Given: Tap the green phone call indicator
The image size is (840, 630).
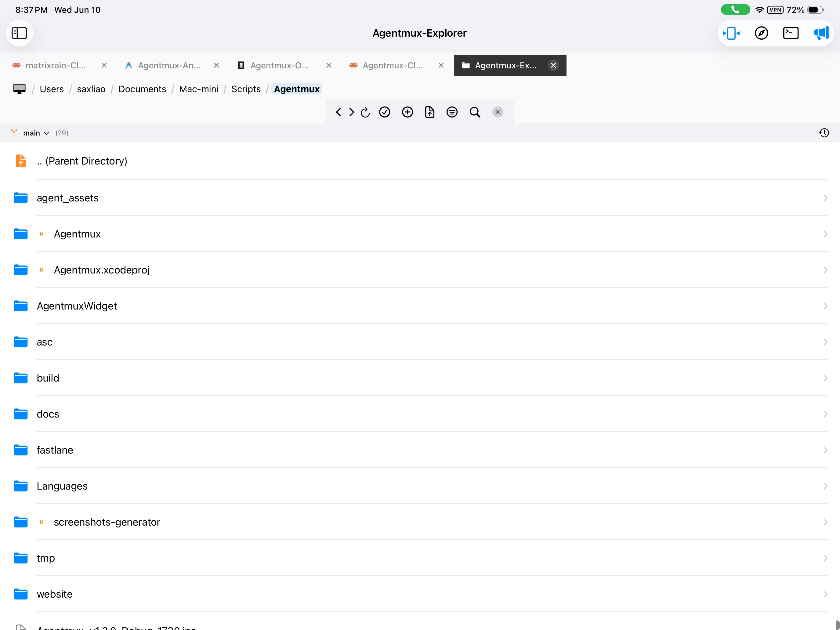Looking at the screenshot, I should pyautogui.click(x=735, y=10).
